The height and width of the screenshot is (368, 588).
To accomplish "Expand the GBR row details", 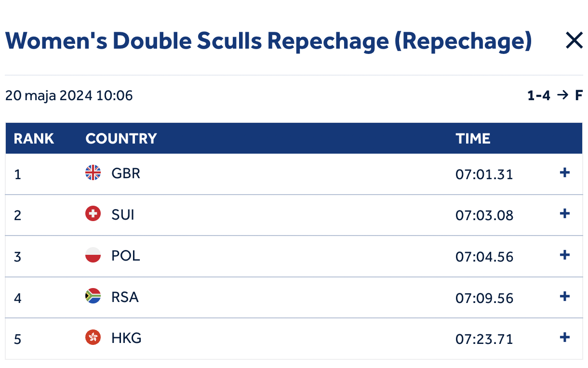I will (x=565, y=173).
